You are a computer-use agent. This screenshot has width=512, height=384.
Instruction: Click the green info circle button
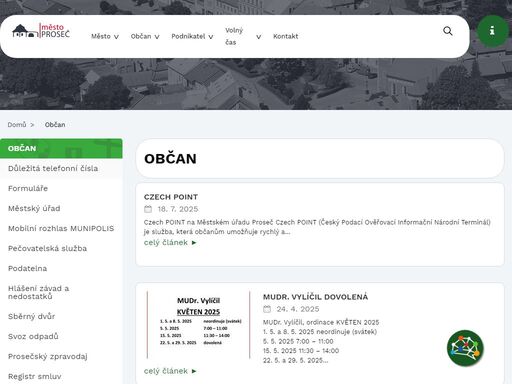[492, 31]
